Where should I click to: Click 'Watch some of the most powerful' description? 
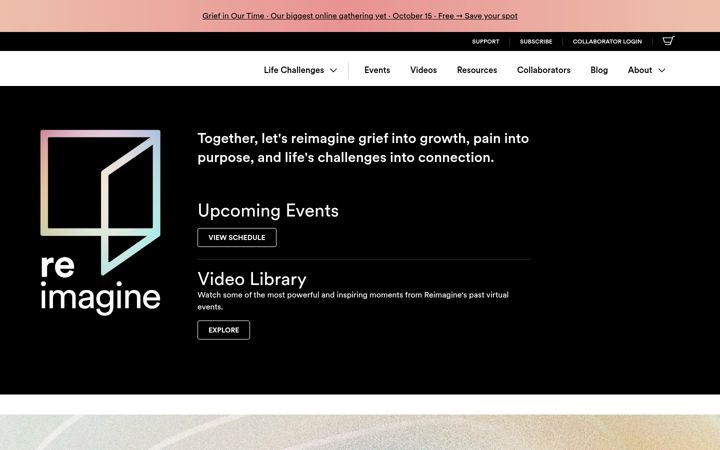point(353,301)
